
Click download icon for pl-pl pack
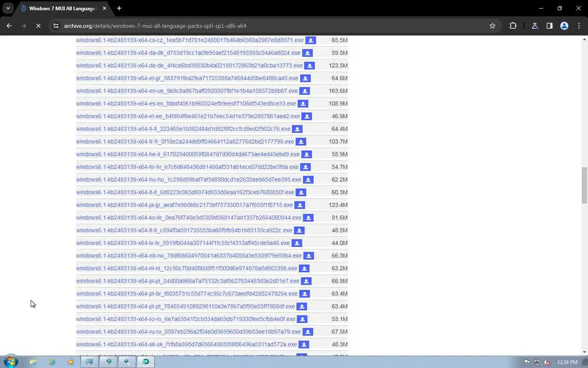point(306,281)
